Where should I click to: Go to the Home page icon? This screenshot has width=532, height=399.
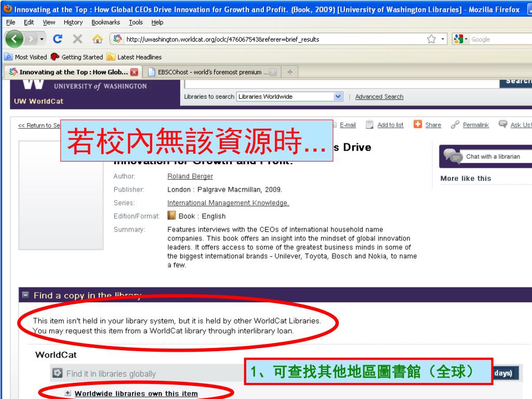[97, 39]
